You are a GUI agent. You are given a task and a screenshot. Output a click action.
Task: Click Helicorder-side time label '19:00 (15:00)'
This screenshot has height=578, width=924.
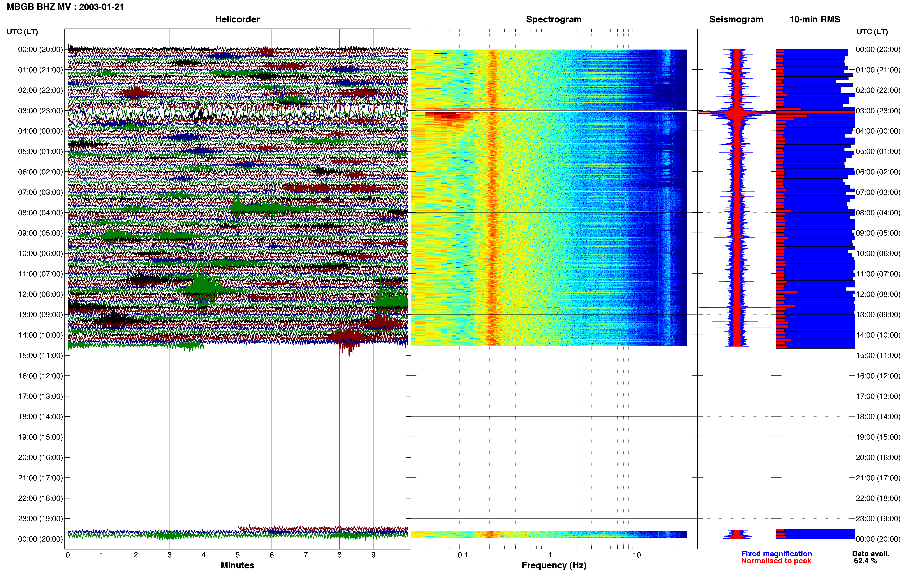[41, 437]
